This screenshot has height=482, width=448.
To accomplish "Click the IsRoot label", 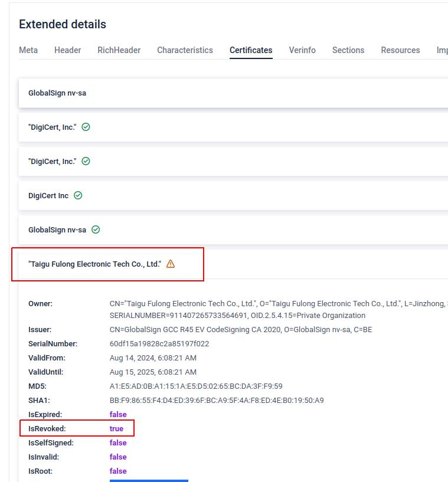I will (41, 471).
